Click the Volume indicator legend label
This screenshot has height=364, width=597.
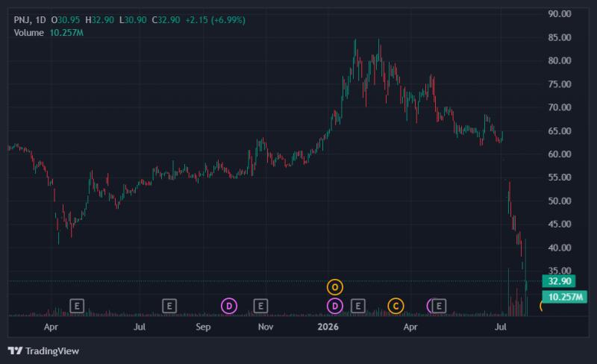(x=28, y=33)
